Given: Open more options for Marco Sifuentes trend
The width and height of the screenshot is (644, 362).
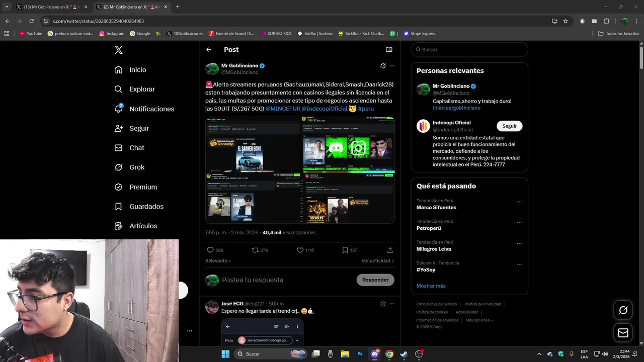Looking at the screenshot, I should coord(519,202).
